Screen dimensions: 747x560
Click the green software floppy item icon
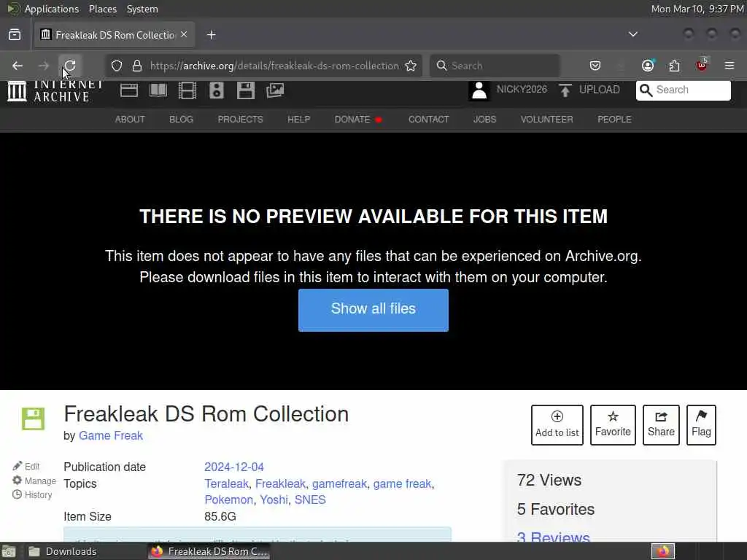[34, 419]
